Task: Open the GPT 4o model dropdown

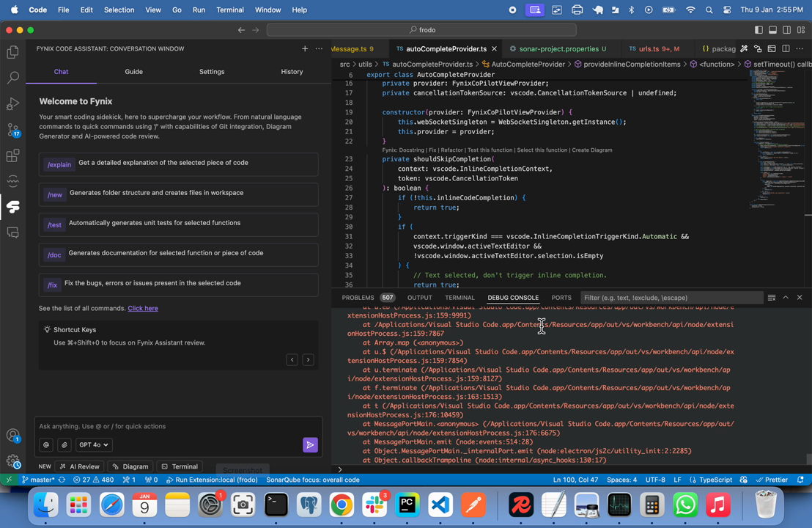Action: point(95,444)
